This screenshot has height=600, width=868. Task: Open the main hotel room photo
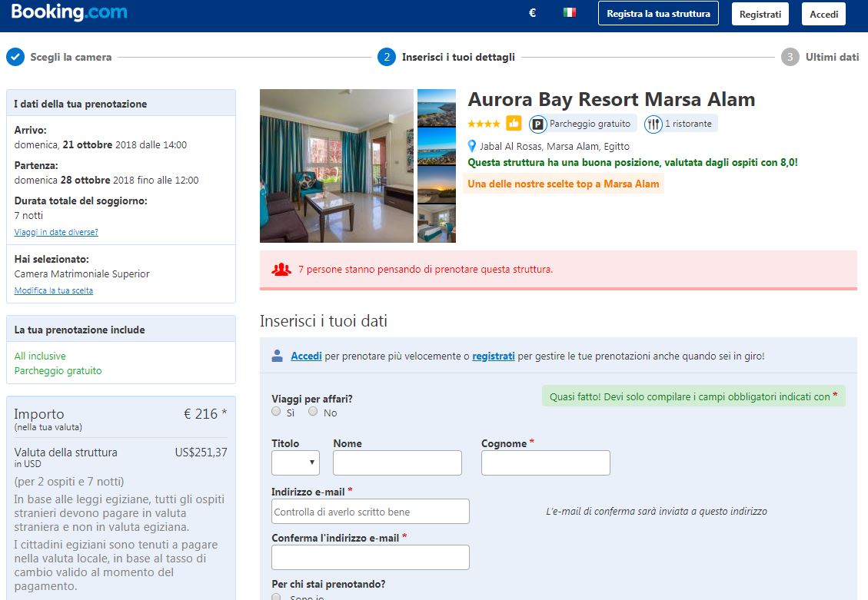coord(337,166)
